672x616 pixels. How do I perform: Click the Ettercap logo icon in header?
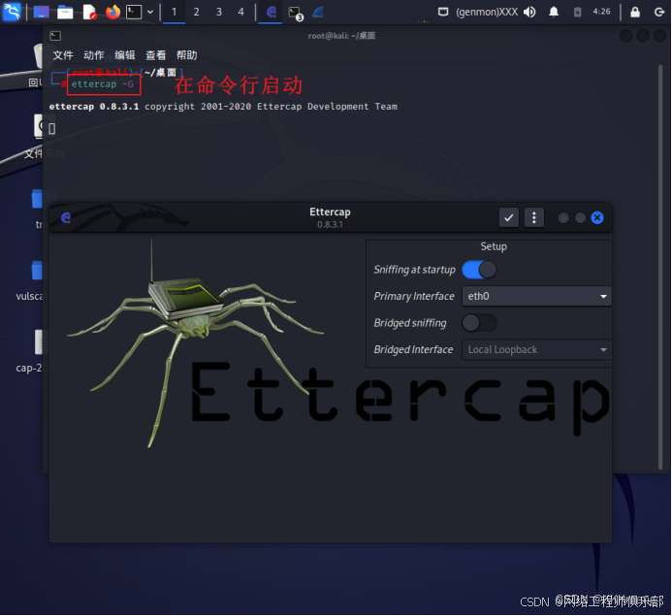click(66, 217)
